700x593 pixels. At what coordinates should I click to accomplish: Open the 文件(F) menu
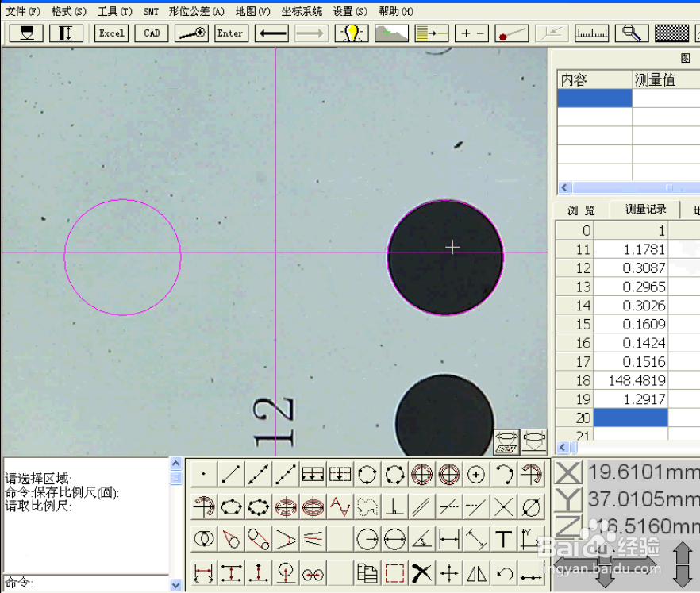[x=22, y=11]
